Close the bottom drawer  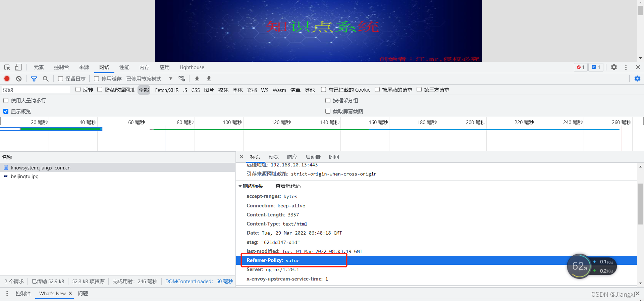click(637, 293)
